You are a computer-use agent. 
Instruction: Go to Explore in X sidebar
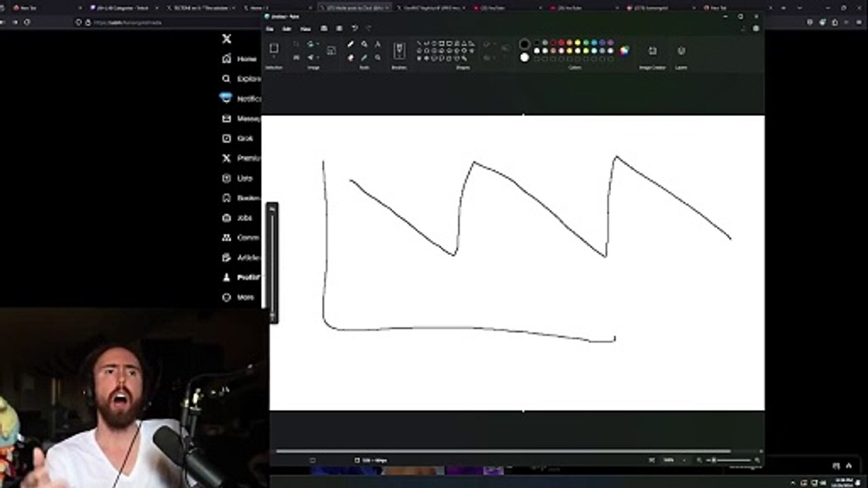pyautogui.click(x=241, y=79)
